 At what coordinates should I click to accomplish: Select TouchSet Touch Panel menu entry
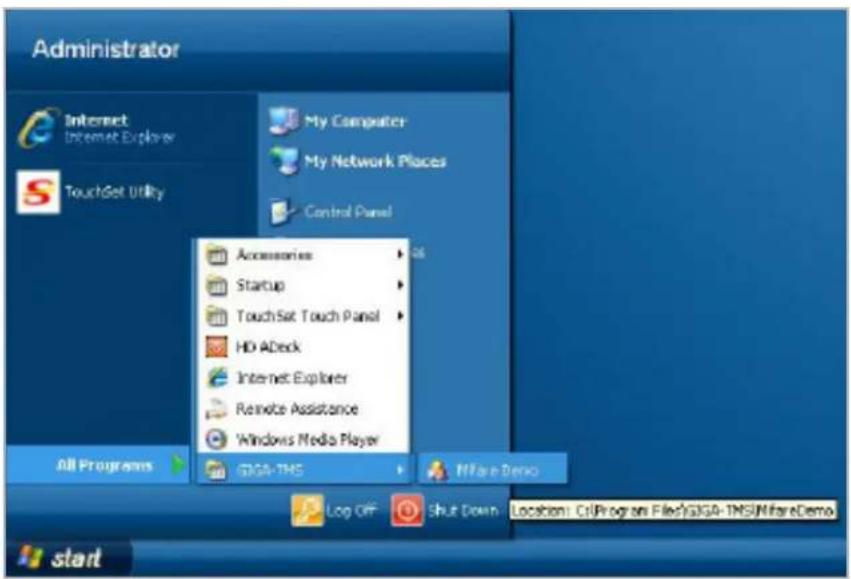coord(303,316)
